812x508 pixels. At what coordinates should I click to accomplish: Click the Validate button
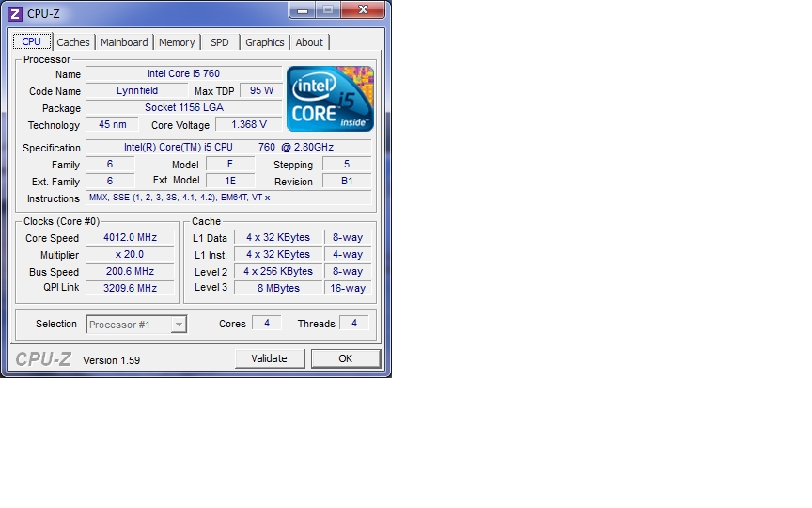point(270,358)
